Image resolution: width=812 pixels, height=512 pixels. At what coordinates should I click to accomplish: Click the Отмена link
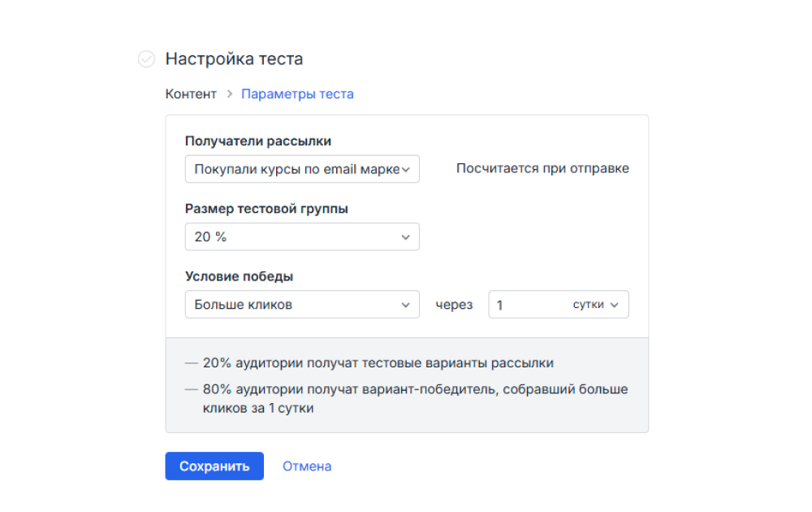coord(306,466)
